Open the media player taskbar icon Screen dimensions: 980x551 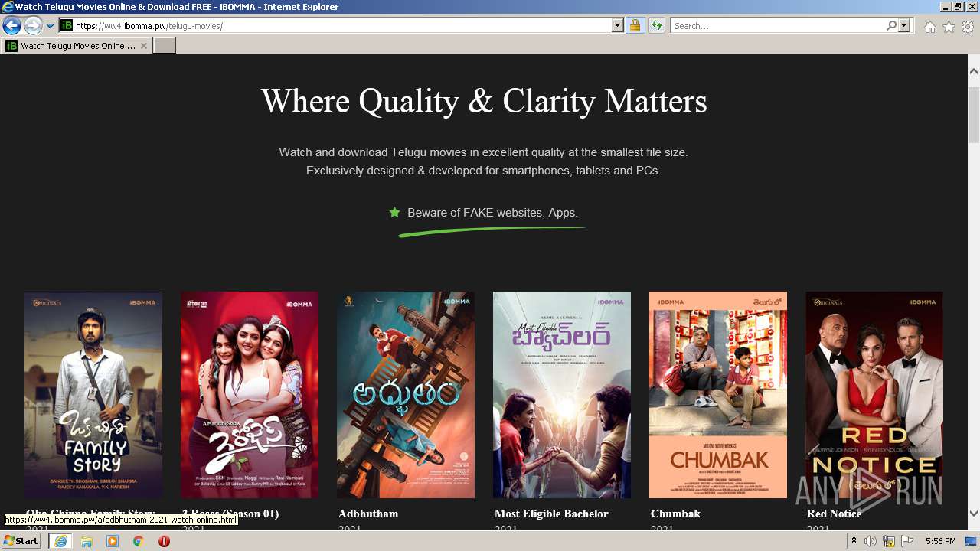coord(113,541)
